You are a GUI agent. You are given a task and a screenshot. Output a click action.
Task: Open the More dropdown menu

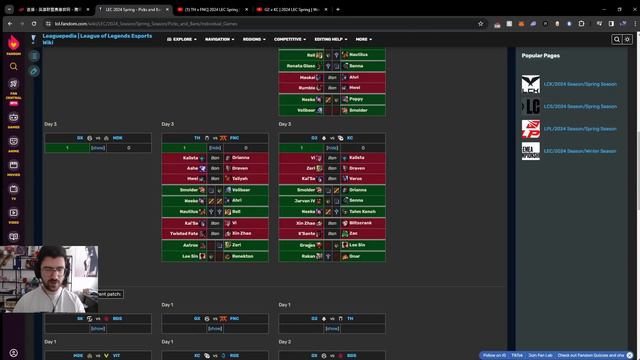(x=364, y=39)
